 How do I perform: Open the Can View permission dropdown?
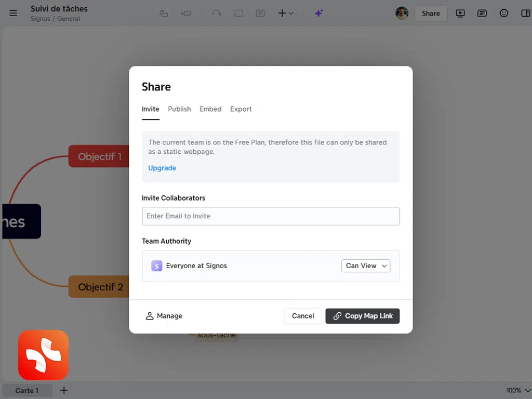(366, 265)
